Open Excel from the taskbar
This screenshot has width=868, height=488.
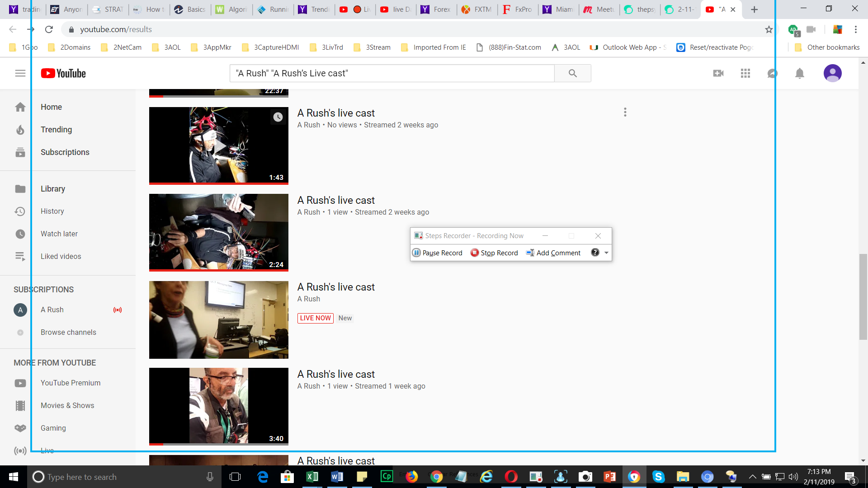point(312,477)
